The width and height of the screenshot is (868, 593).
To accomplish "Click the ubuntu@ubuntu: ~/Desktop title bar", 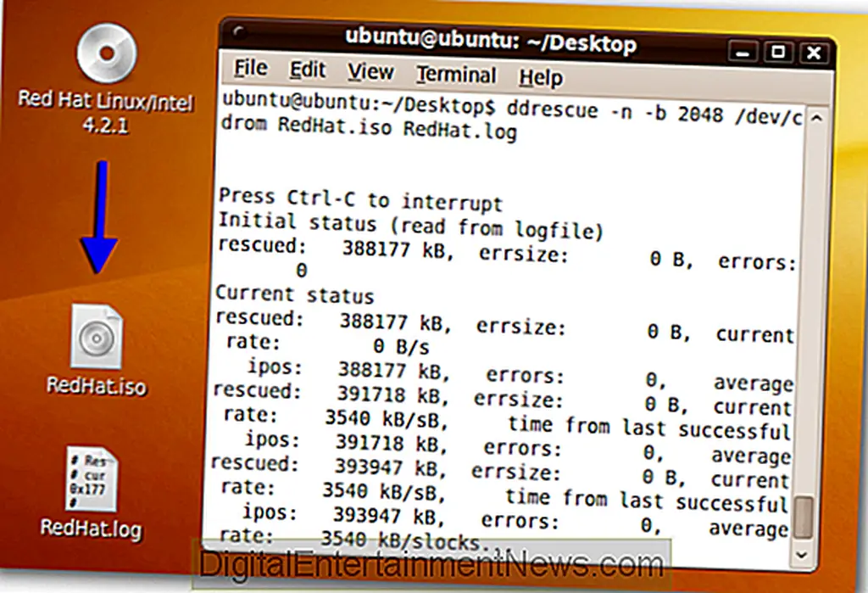I will pos(490,42).
